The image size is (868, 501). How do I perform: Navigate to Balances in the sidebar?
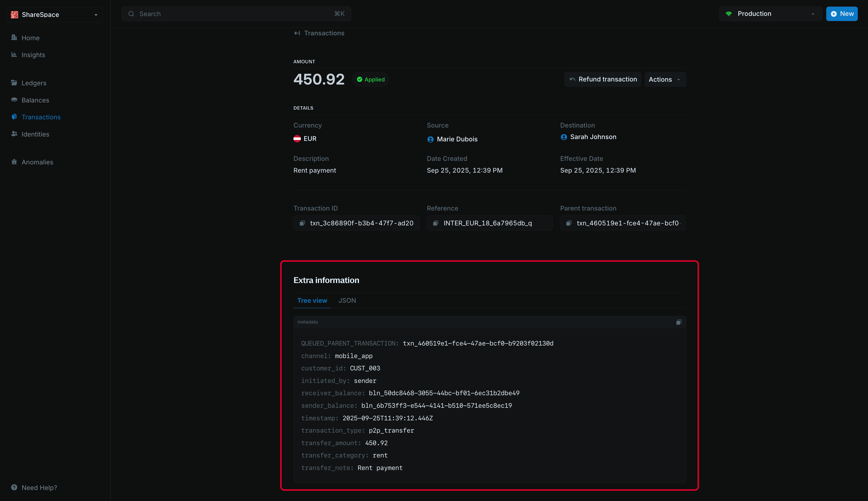pos(35,100)
